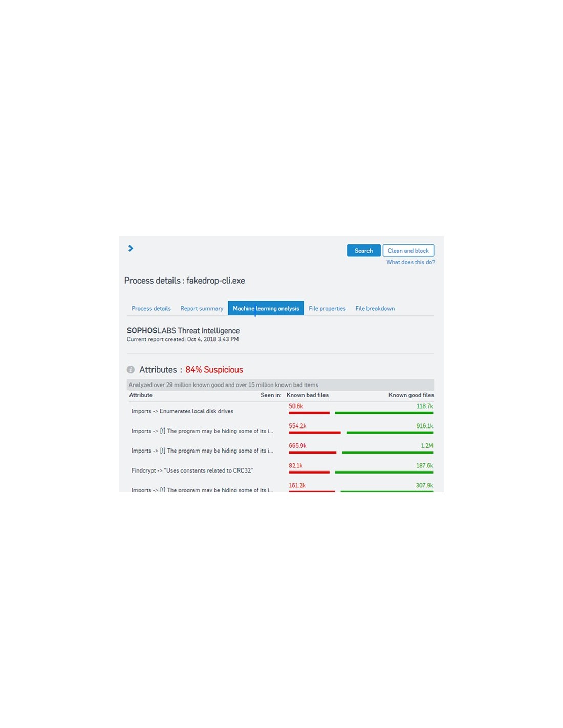Viewport: 563px width, 728px height.
Task: Switch to the Process details tab
Action: click(x=151, y=308)
